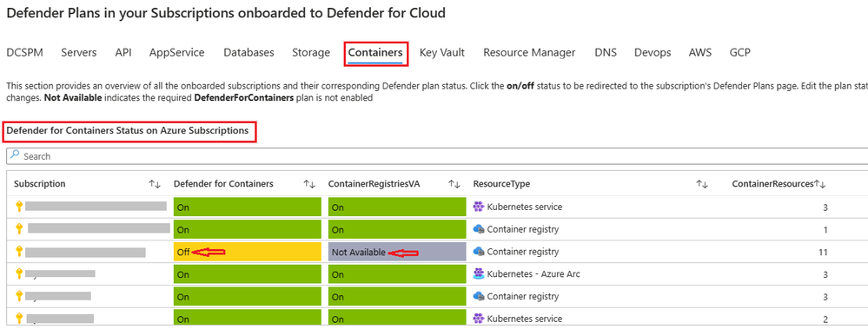
Task: Open the Devops tab
Action: coord(653,53)
